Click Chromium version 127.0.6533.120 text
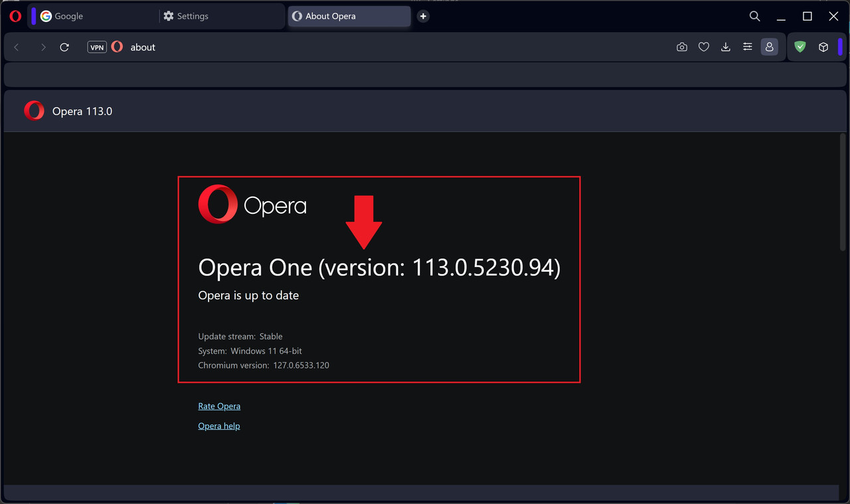The height and width of the screenshot is (504, 850). (x=264, y=365)
